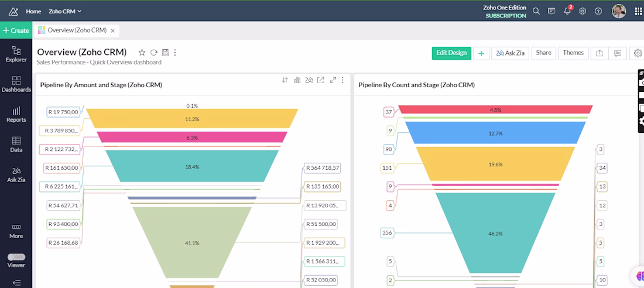Add a new element with the plus button
This screenshot has width=644, height=288.
(x=481, y=53)
